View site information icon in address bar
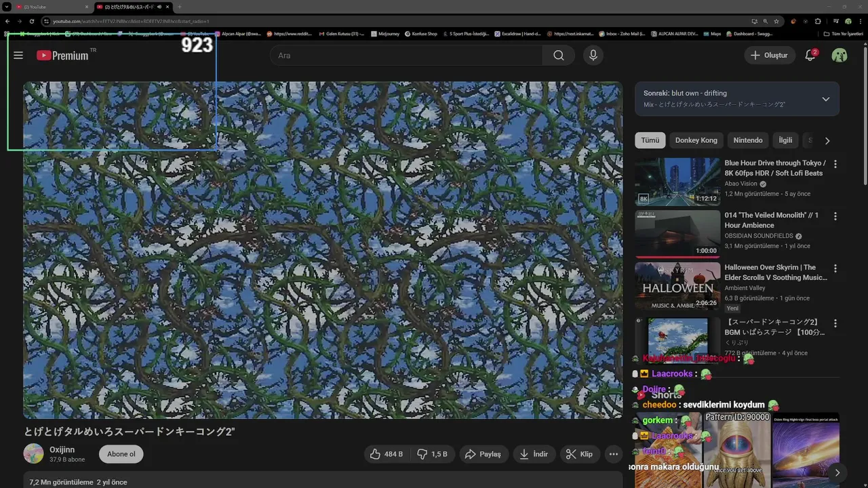Image resolution: width=868 pixels, height=488 pixels. click(x=46, y=22)
